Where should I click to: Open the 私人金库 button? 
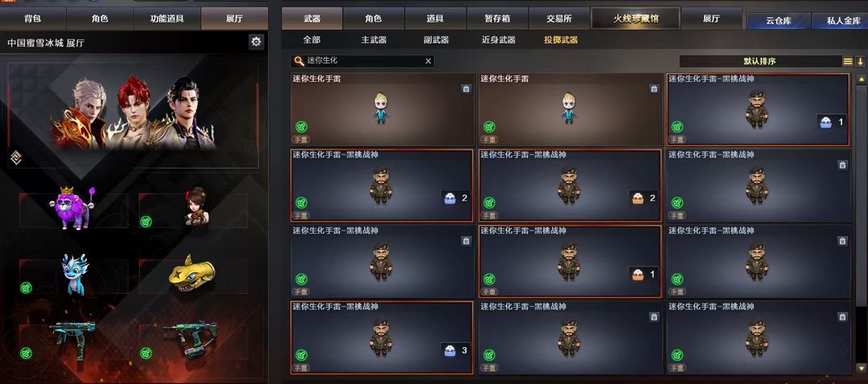point(843,21)
